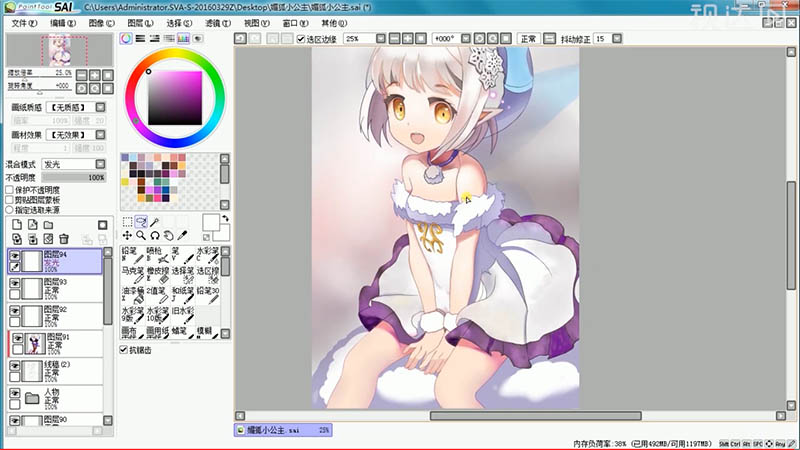Open 滤镜 Filter menu
Screen dimensions: 800x450
coord(217,23)
